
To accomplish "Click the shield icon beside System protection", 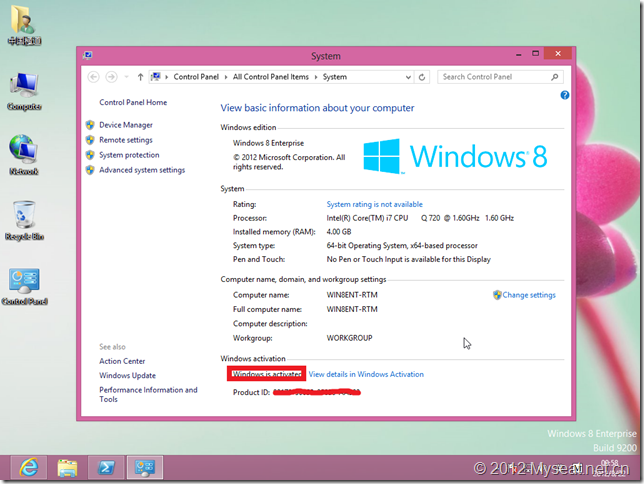I will coord(90,155).
